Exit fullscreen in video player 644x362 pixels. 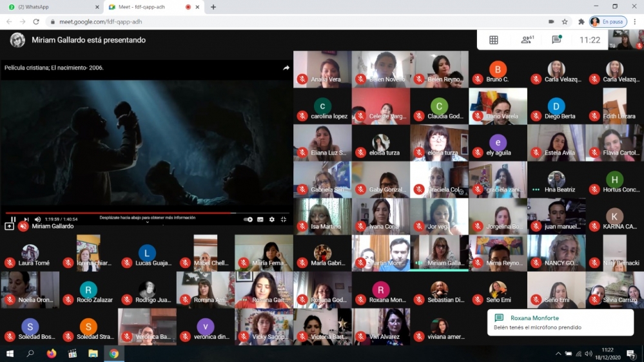pyautogui.click(x=284, y=219)
